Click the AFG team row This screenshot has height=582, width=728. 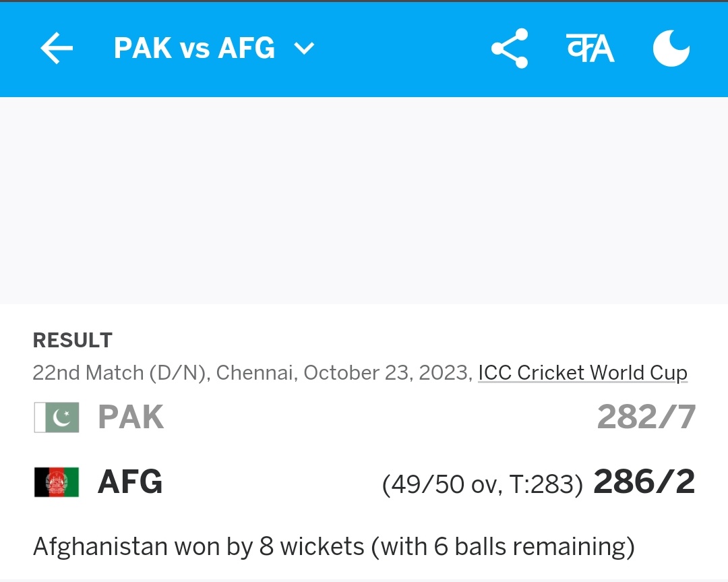tap(365, 482)
